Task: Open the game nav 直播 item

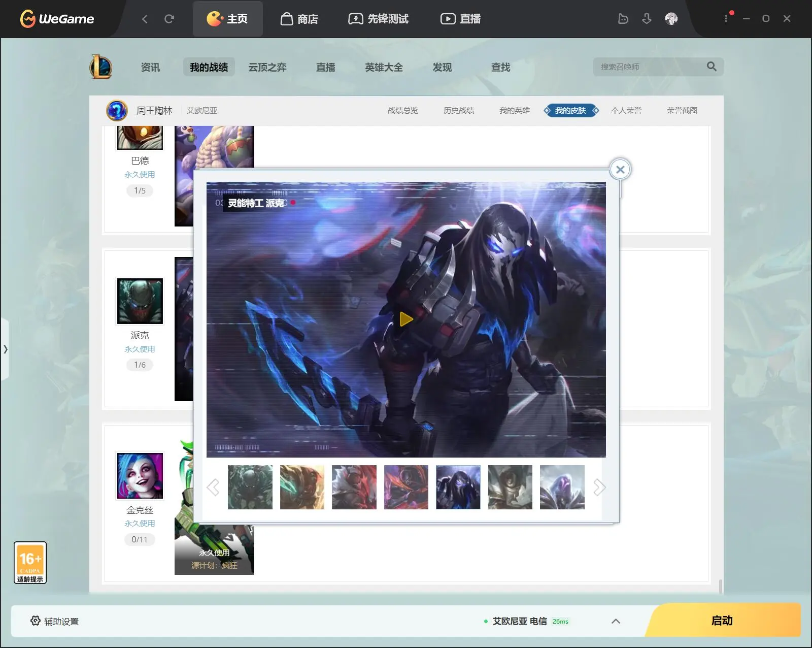Action: 325,67
